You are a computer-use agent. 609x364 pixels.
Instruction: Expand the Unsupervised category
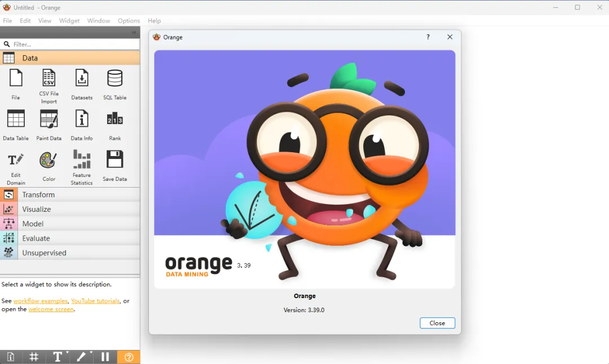point(70,252)
